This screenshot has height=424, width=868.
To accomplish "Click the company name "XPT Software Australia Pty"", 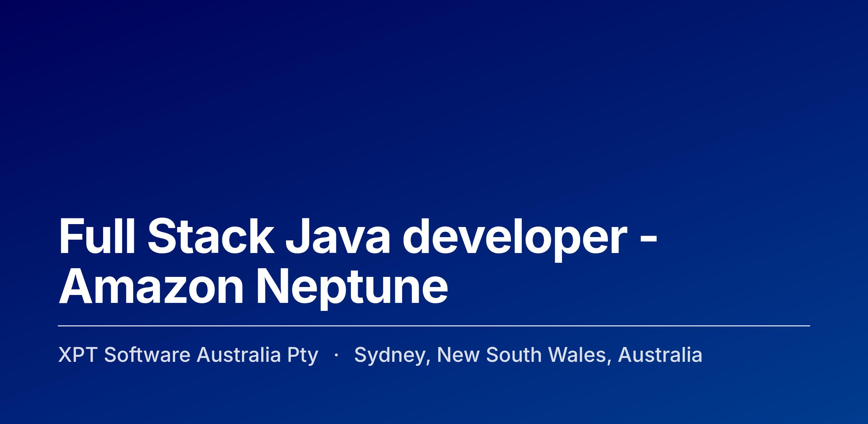I will (188, 355).
